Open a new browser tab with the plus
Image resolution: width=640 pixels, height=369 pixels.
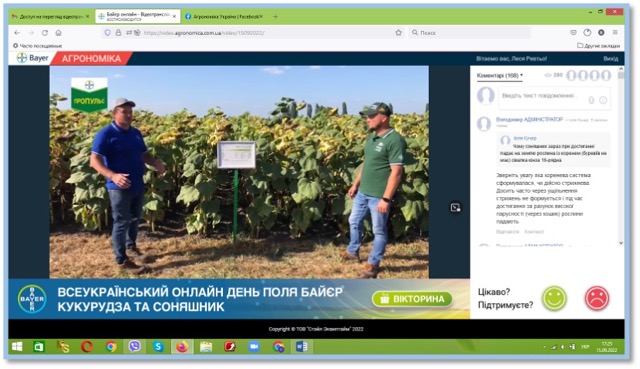pyautogui.click(x=275, y=17)
